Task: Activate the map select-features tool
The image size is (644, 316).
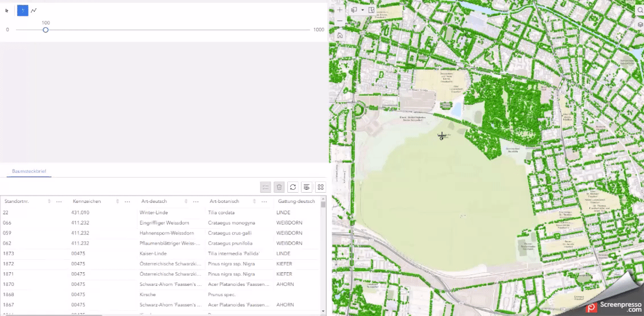Action: point(354,10)
